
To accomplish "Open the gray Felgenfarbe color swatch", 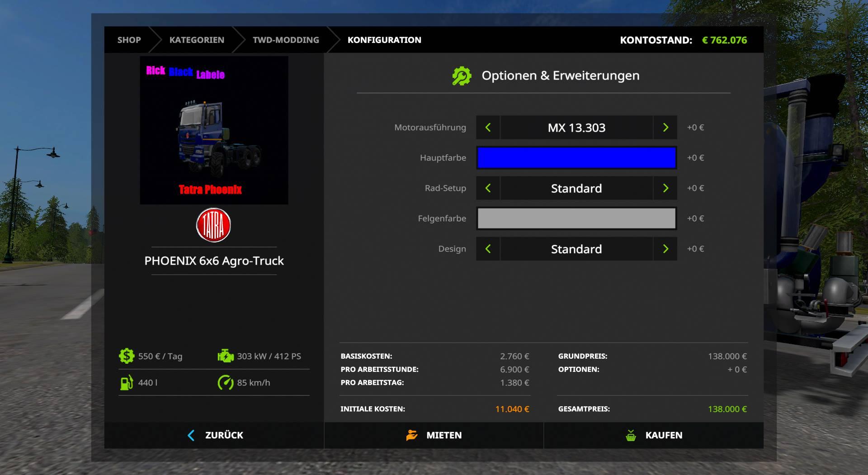I will (576, 218).
